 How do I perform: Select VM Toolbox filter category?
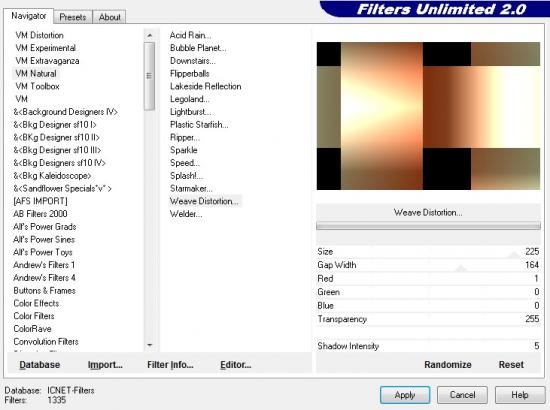point(38,86)
